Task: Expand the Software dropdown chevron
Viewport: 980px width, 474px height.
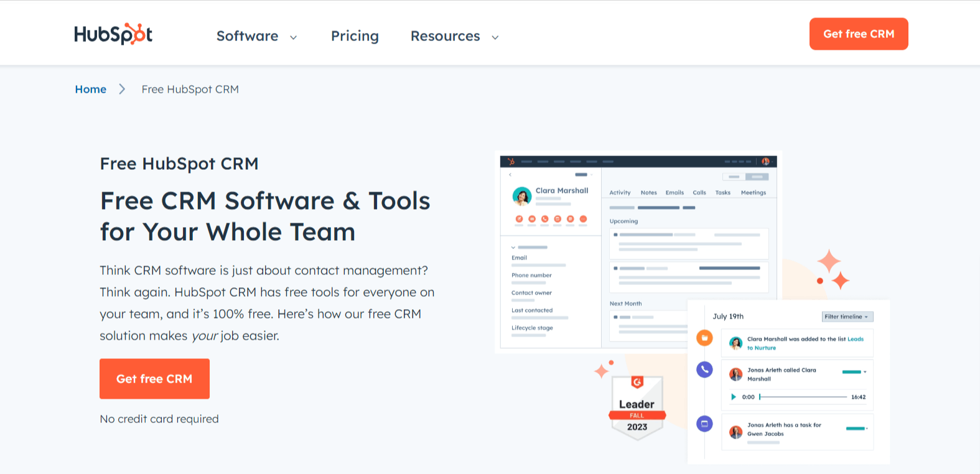Action: (294, 37)
